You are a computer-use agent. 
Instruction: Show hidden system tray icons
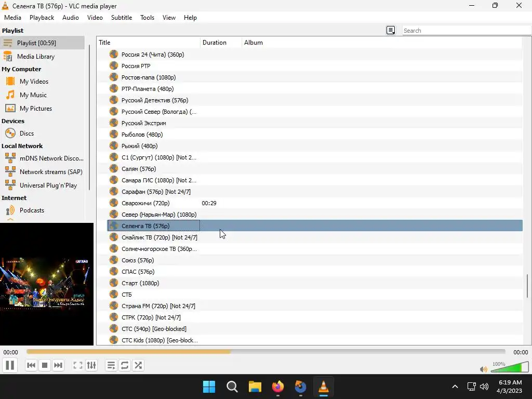[455, 387]
